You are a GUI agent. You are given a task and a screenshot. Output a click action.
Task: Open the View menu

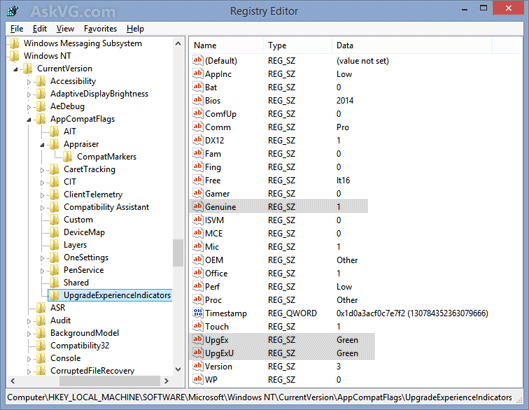coord(65,29)
